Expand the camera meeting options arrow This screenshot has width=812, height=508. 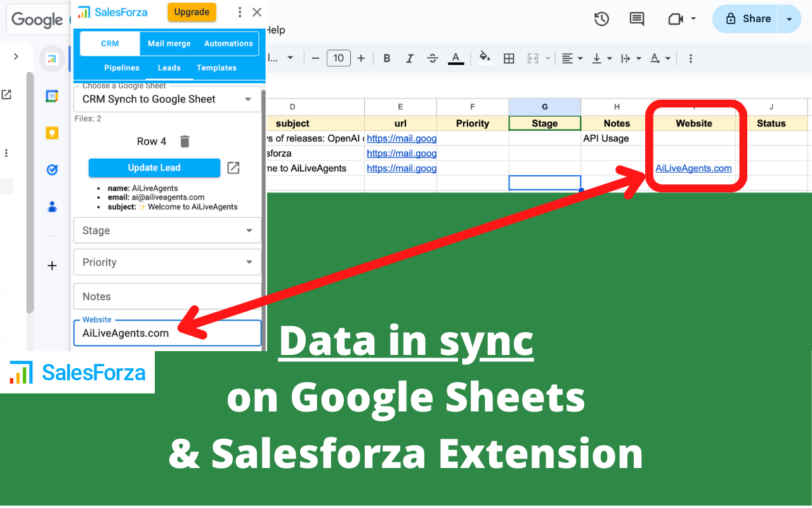pyautogui.click(x=693, y=19)
